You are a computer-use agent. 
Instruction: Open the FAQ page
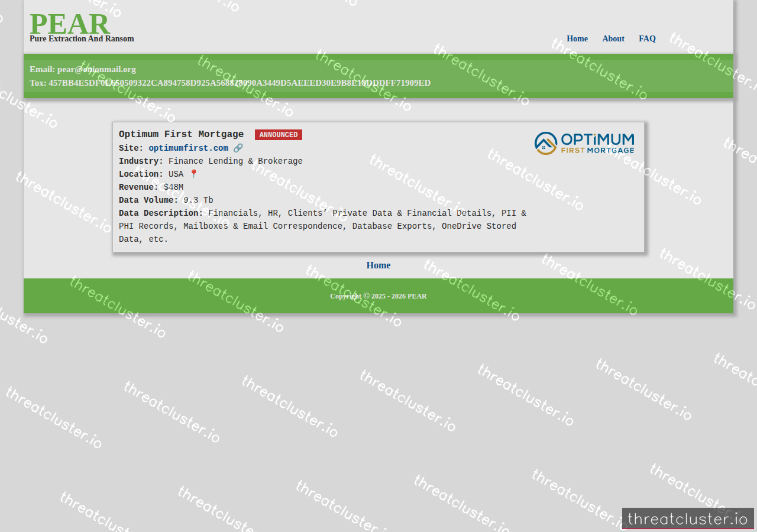click(x=647, y=39)
